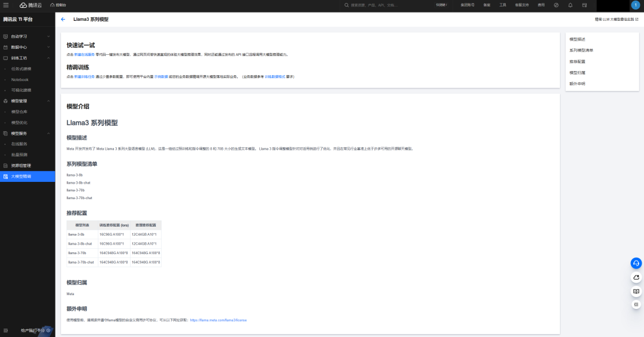Click the 训练推荐配置 (lora) column header
Image resolution: width=644 pixels, height=337 pixels.
pos(114,225)
